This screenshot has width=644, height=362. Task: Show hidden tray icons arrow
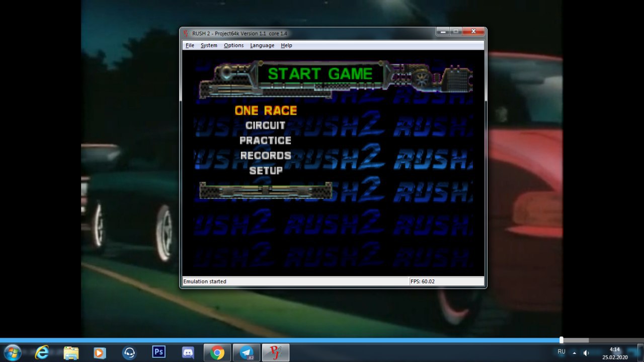(574, 353)
